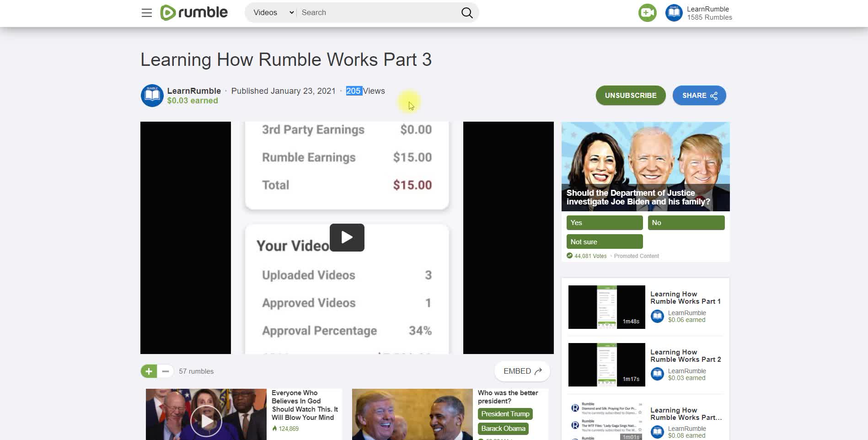Click the UNSUBSCRIBE button

[x=631, y=95]
